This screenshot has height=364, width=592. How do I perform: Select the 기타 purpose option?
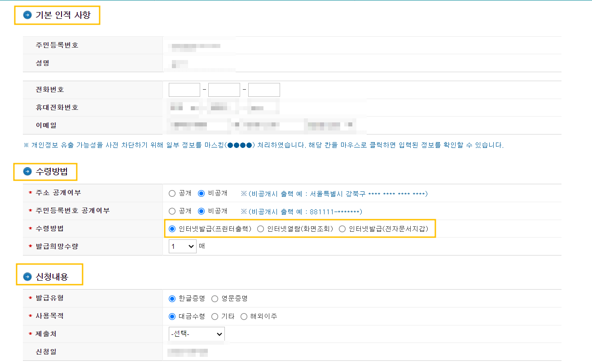pyautogui.click(x=215, y=316)
